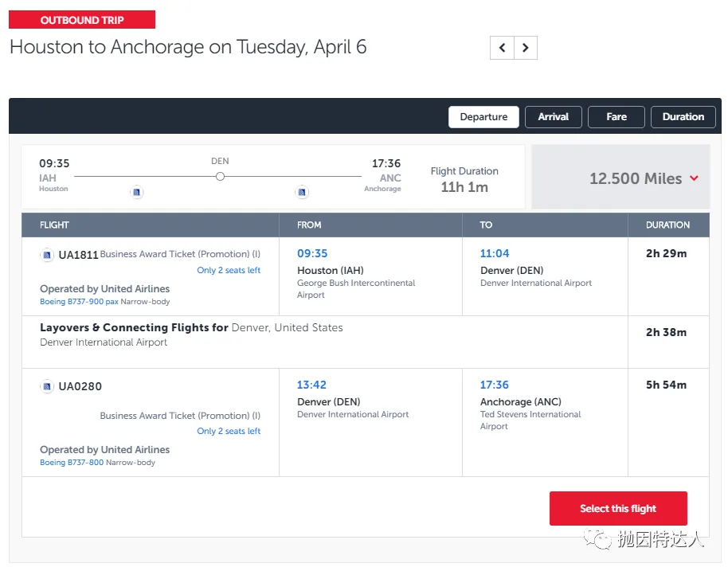Click the DEN stopover circle on the route line

pyautogui.click(x=220, y=177)
